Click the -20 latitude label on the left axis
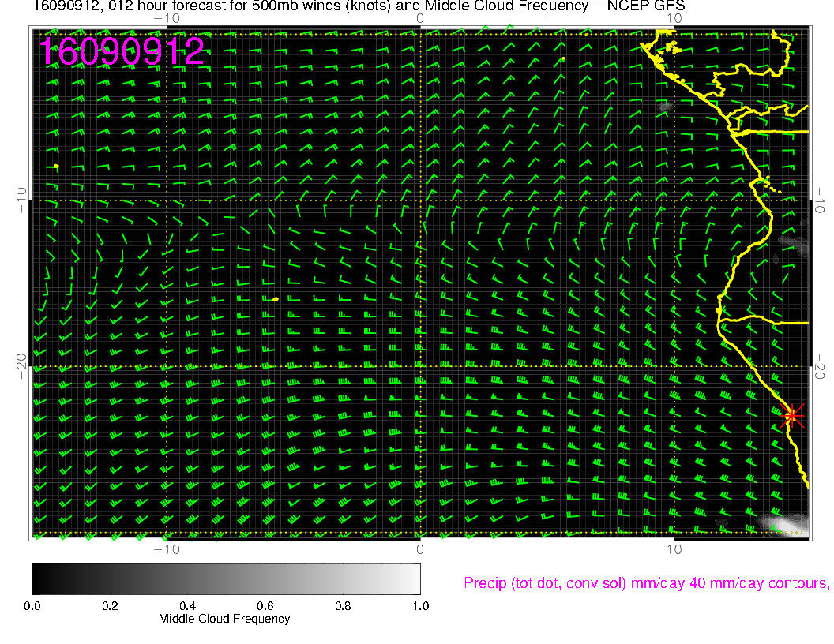The width and height of the screenshot is (834, 644). [x=21, y=366]
